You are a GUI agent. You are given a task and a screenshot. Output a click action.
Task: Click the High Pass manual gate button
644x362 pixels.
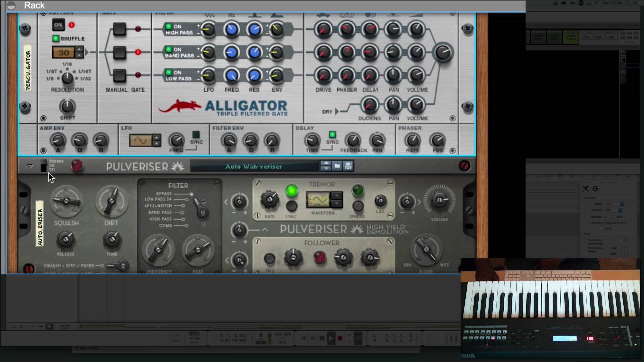[120, 29]
